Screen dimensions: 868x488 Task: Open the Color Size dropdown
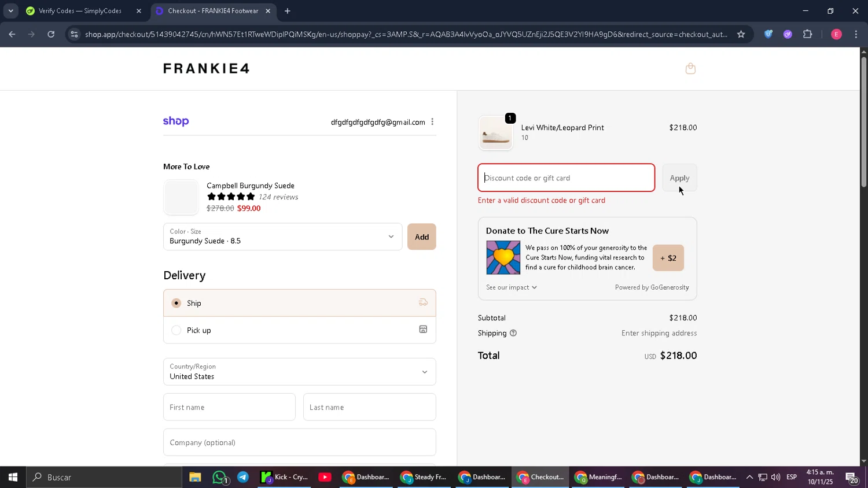tap(282, 236)
